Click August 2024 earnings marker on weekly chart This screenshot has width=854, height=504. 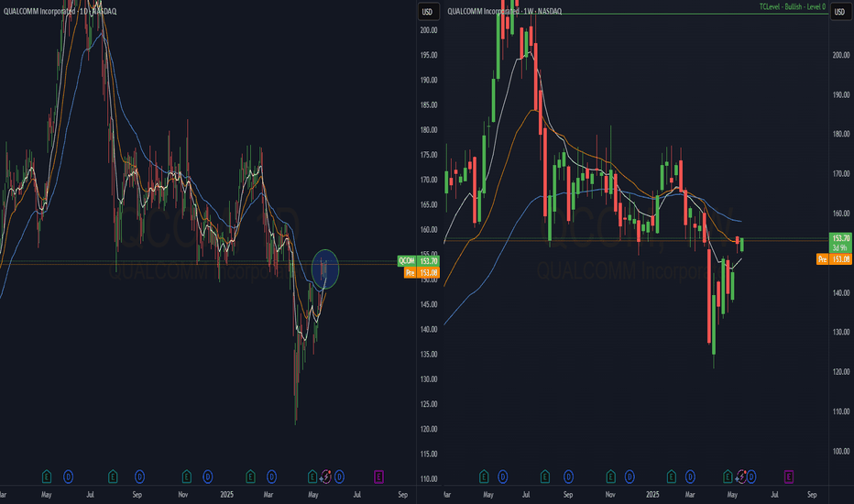[x=544, y=477]
